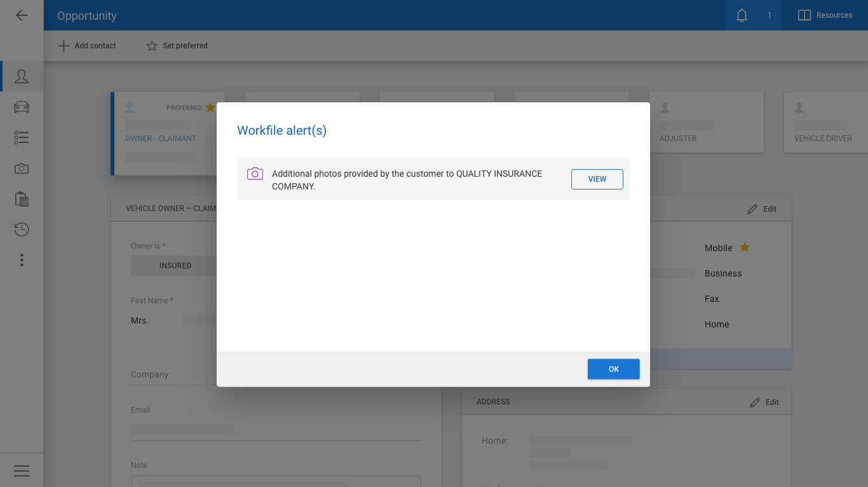Click the back arrow icon
The height and width of the screenshot is (487, 868).
(22, 15)
